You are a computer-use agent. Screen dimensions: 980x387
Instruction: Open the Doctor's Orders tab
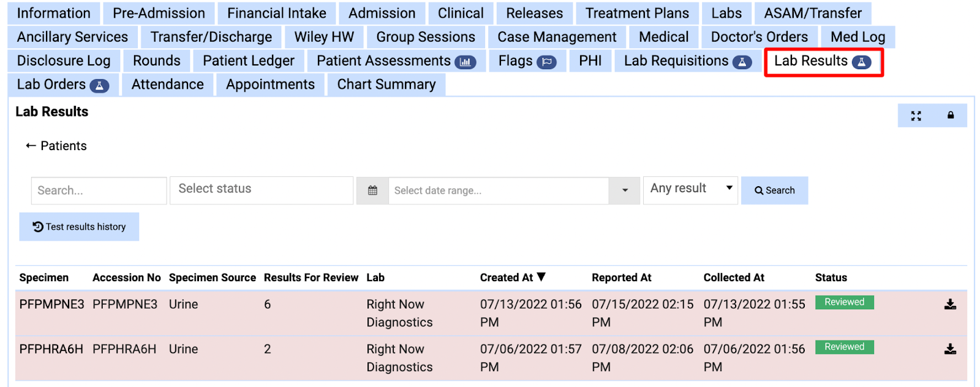tap(759, 37)
